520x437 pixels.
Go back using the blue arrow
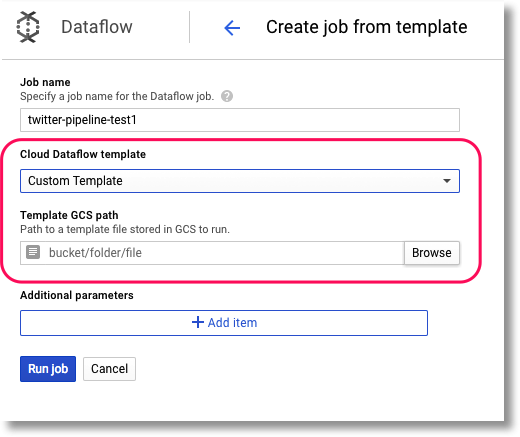pyautogui.click(x=232, y=28)
